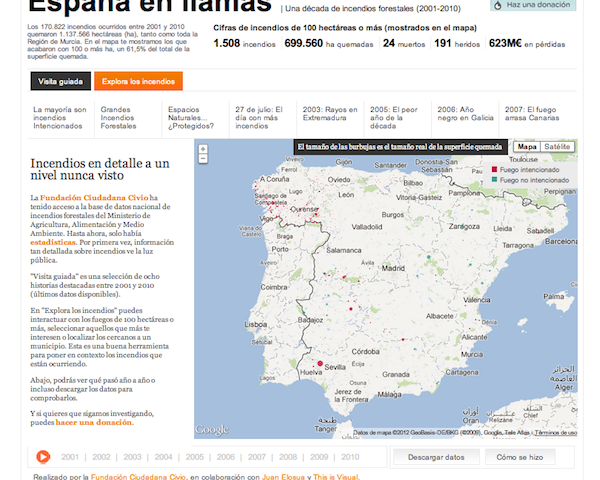Open the map Términos de uso link

click(556, 433)
